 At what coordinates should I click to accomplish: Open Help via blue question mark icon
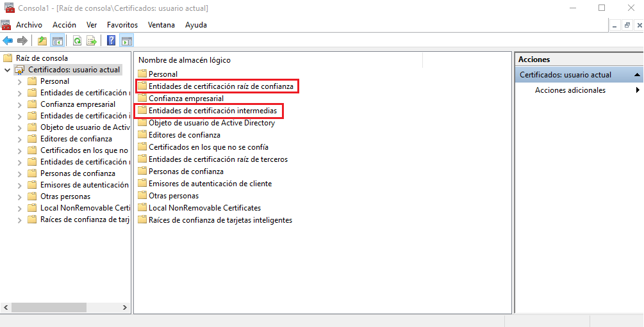(x=111, y=41)
